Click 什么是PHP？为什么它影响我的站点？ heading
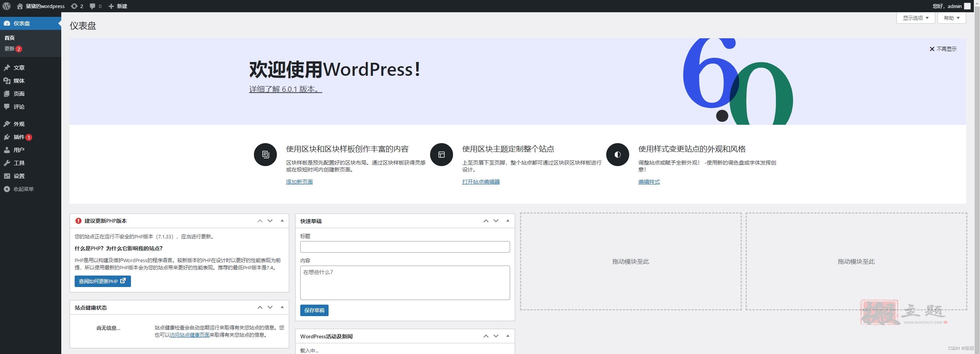The image size is (980, 354). pos(119,248)
